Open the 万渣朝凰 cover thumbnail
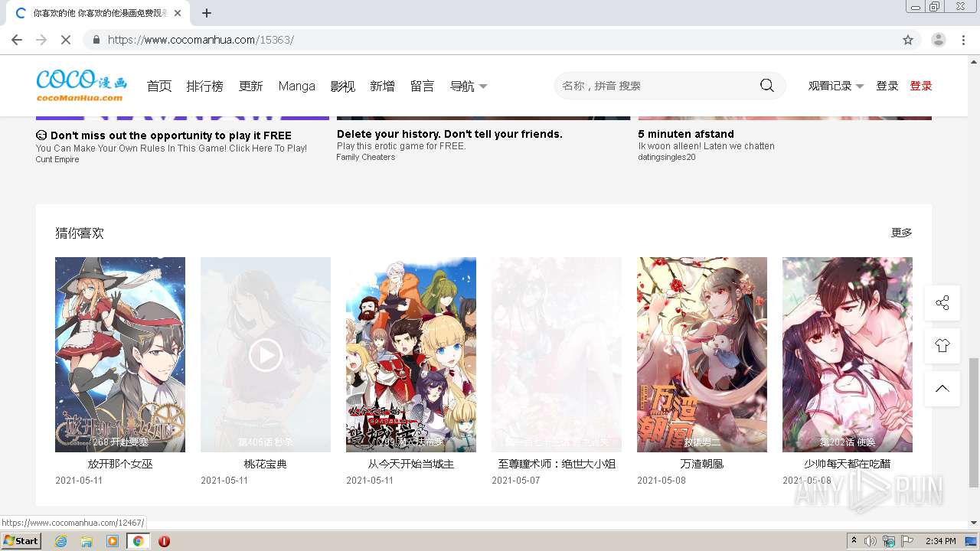Viewport: 980px width, 551px height. coord(702,354)
